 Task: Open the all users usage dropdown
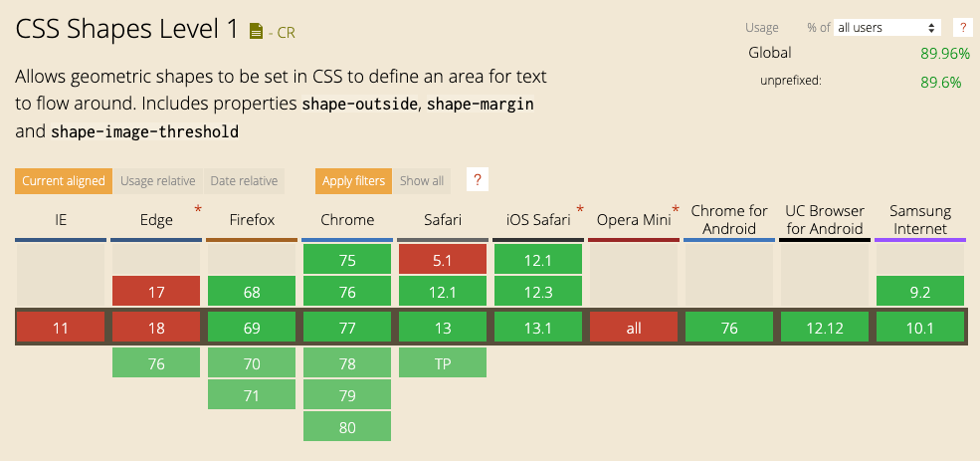point(888,28)
